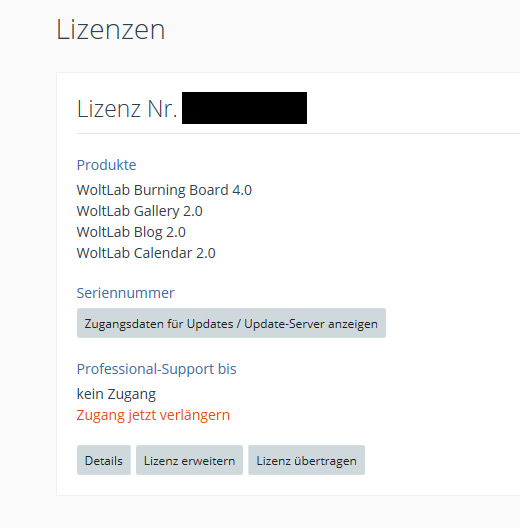Click the blacked-out license number block

pyautogui.click(x=245, y=108)
